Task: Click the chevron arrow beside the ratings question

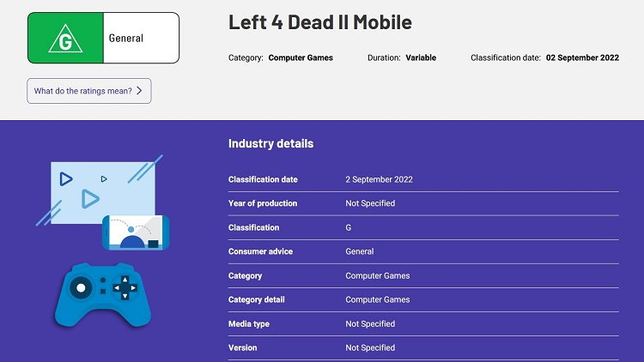Action: [139, 91]
